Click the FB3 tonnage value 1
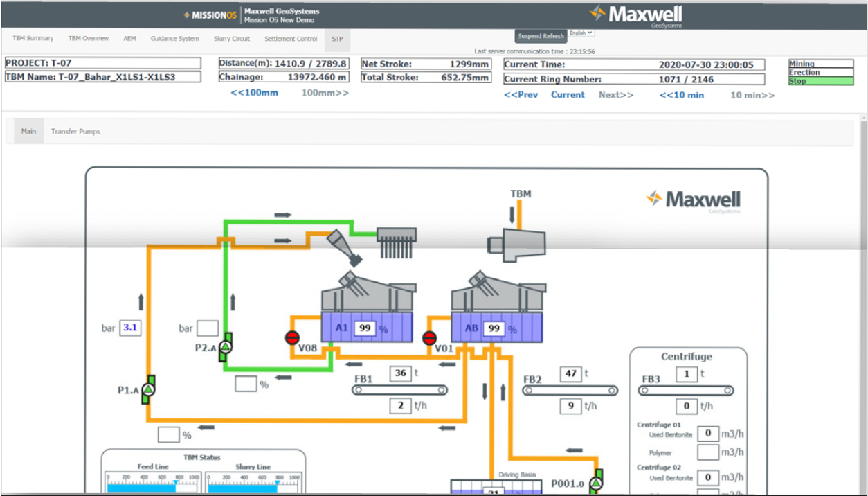 coord(687,374)
